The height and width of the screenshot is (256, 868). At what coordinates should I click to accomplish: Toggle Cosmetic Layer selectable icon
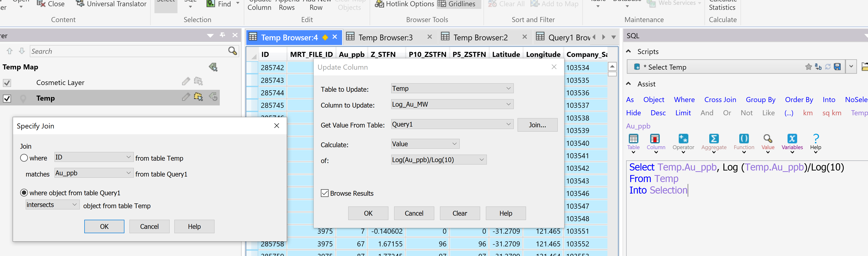click(198, 81)
